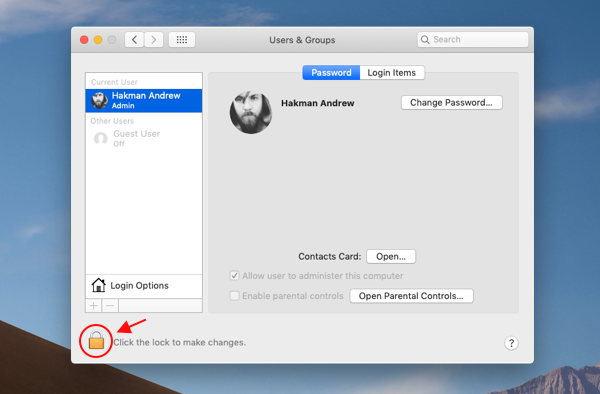The image size is (600, 394).
Task: Click 'Click the lock to make changes' text
Action: click(179, 342)
